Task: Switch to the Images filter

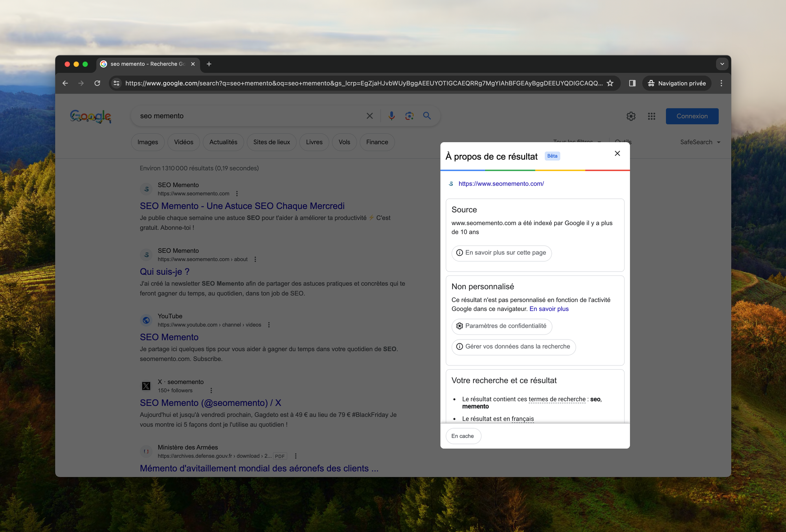Action: [x=148, y=142]
